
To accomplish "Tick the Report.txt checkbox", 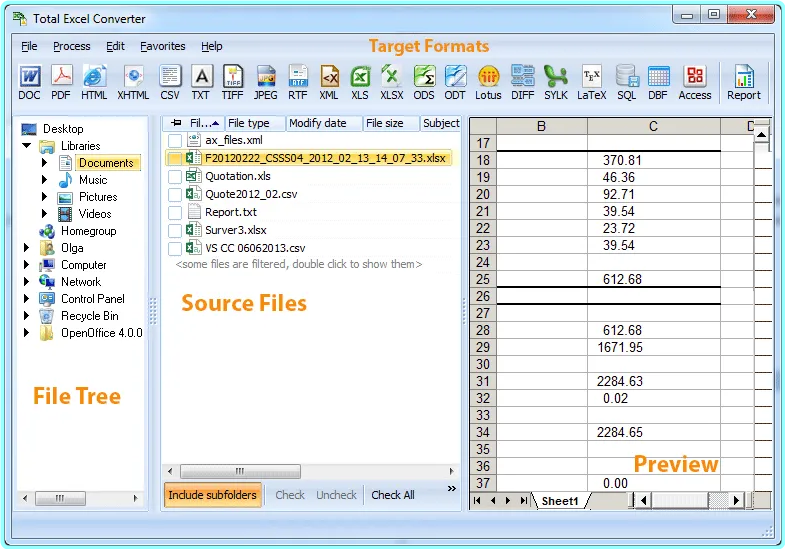I will [175, 213].
